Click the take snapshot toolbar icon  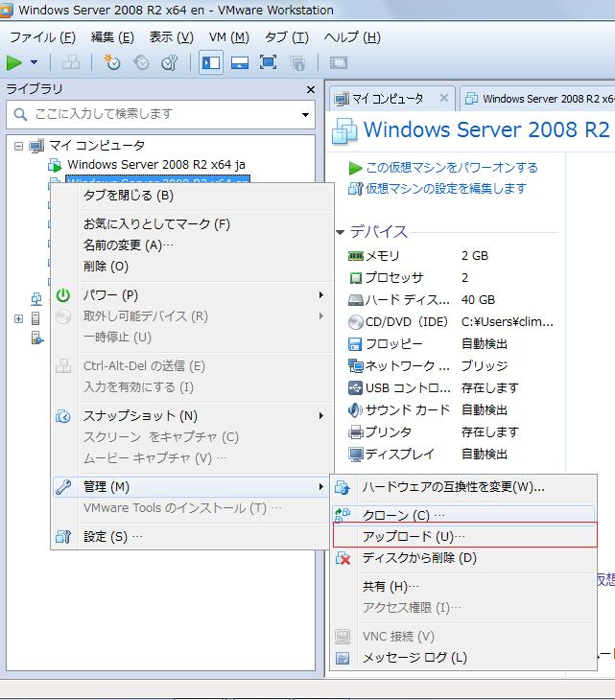tap(111, 62)
